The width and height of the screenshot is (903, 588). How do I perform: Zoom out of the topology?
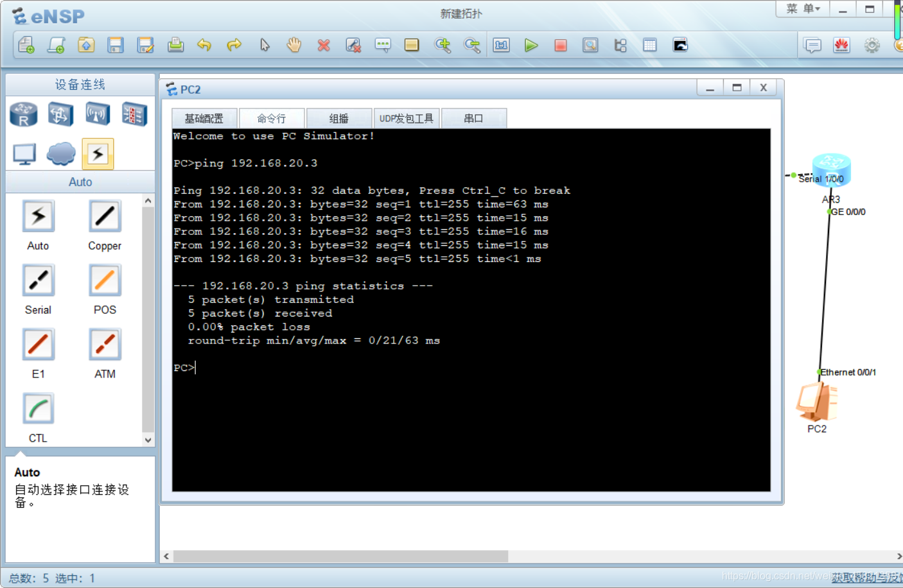coord(472,45)
